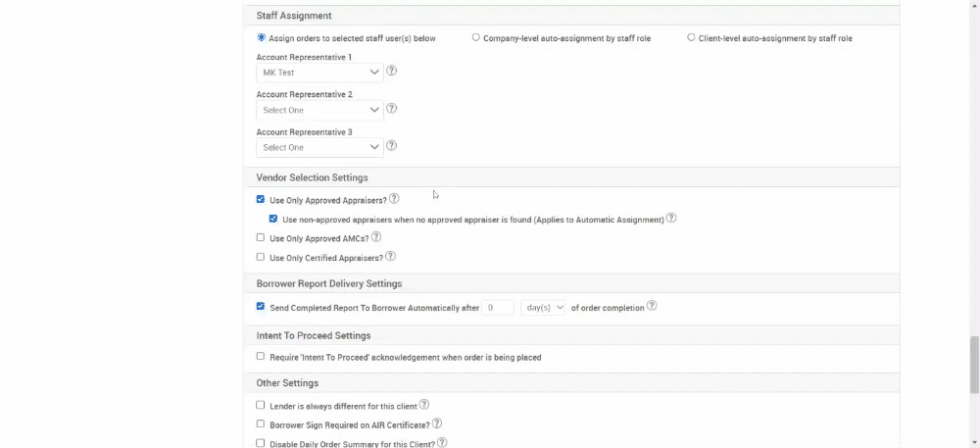The height and width of the screenshot is (448, 980).
Task: Uncheck Use Only Approved Appraisers
Action: pyautogui.click(x=261, y=200)
